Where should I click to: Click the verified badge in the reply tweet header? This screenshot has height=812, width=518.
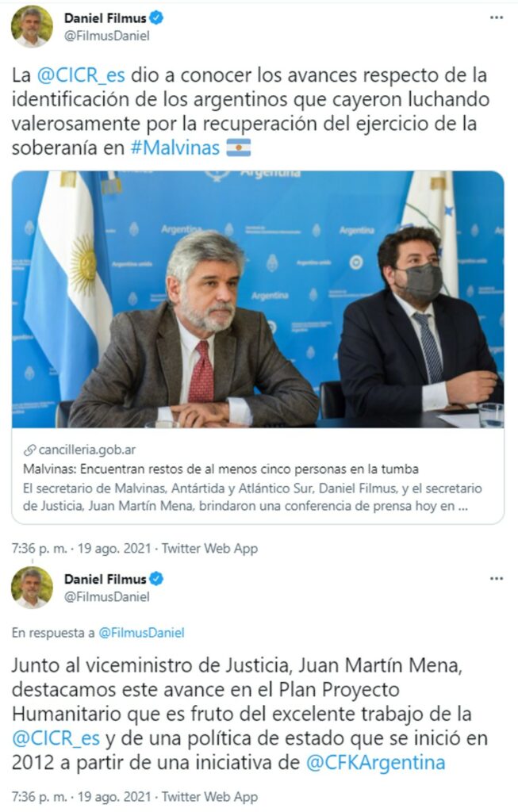click(156, 579)
